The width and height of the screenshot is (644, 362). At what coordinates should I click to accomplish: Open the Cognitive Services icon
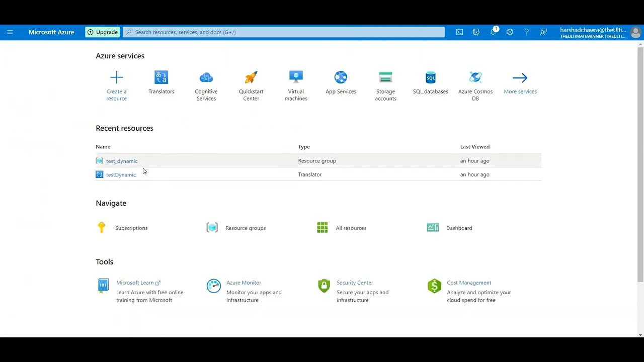pos(206,77)
